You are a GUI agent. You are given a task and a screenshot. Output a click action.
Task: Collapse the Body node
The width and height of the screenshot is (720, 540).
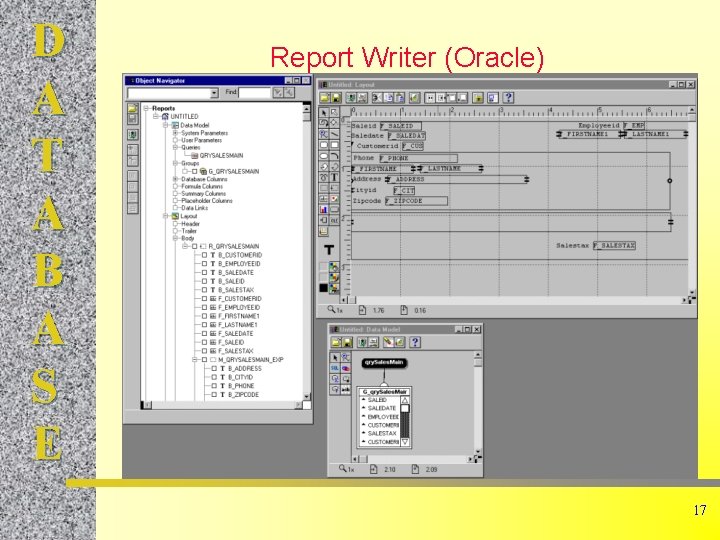coord(175,238)
